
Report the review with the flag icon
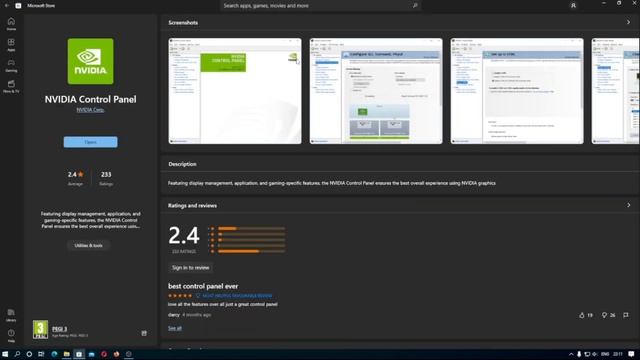(626, 315)
